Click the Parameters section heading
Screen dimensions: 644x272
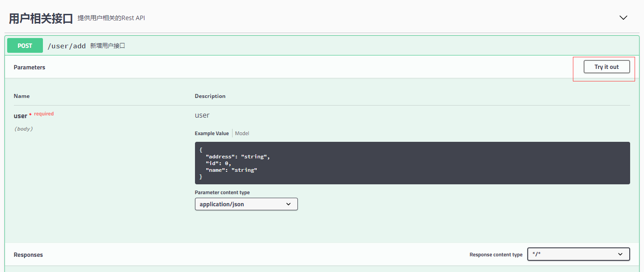(30, 67)
